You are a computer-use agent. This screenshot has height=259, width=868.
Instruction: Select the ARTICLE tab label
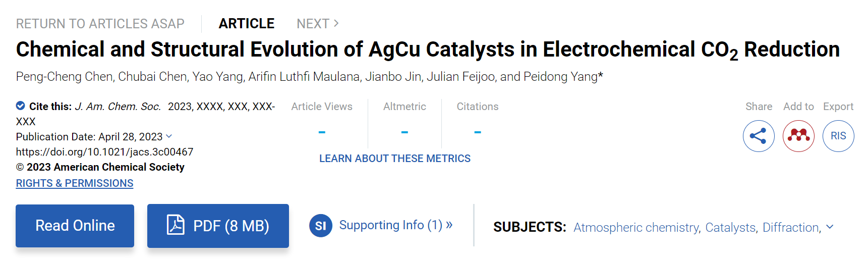click(x=247, y=24)
